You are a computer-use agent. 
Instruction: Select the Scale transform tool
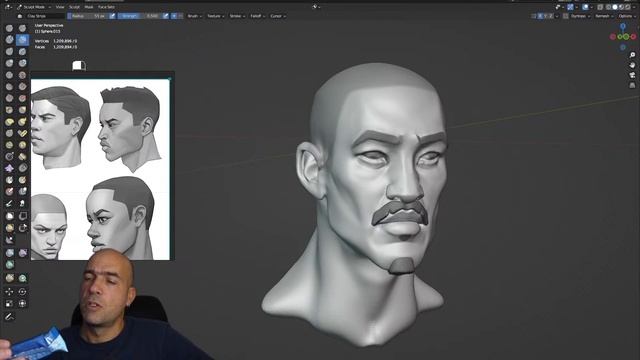[x=9, y=304]
